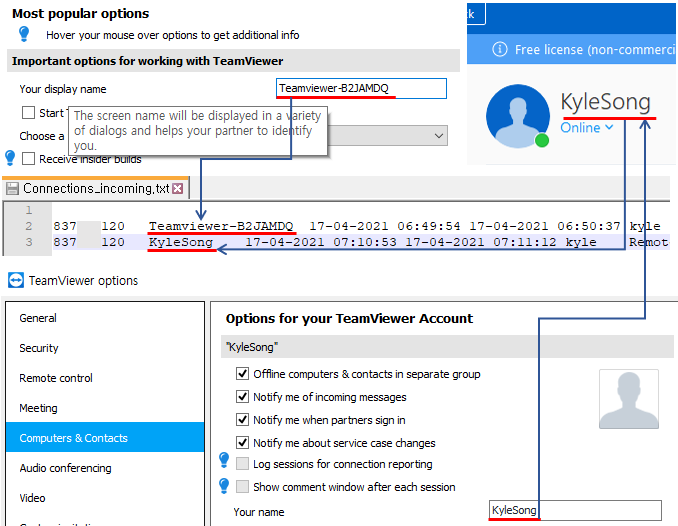Click the KyleSong account name heading

click(605, 102)
